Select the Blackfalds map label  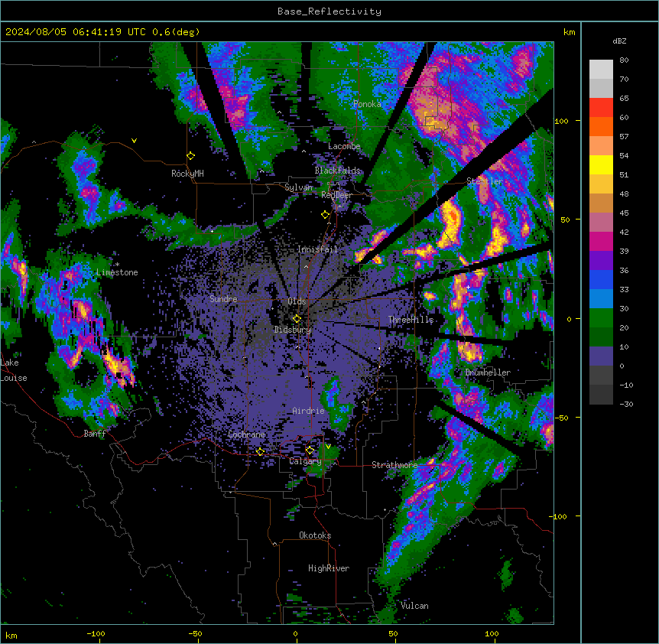(337, 171)
